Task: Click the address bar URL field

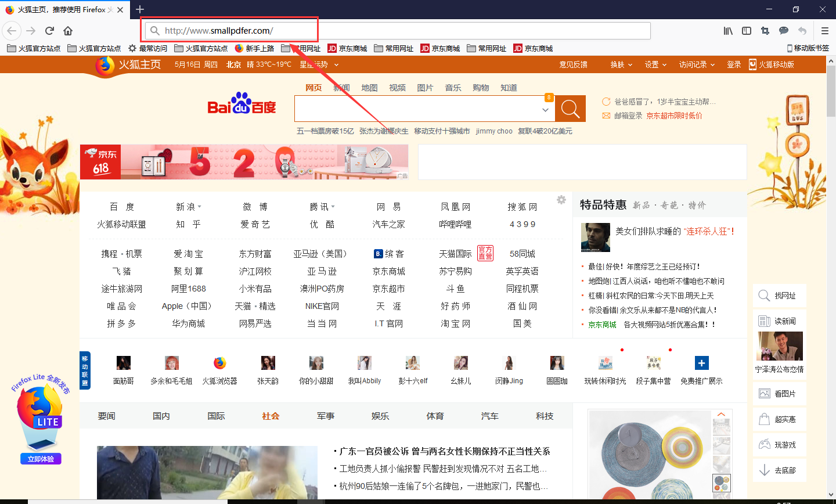Action: (398, 31)
